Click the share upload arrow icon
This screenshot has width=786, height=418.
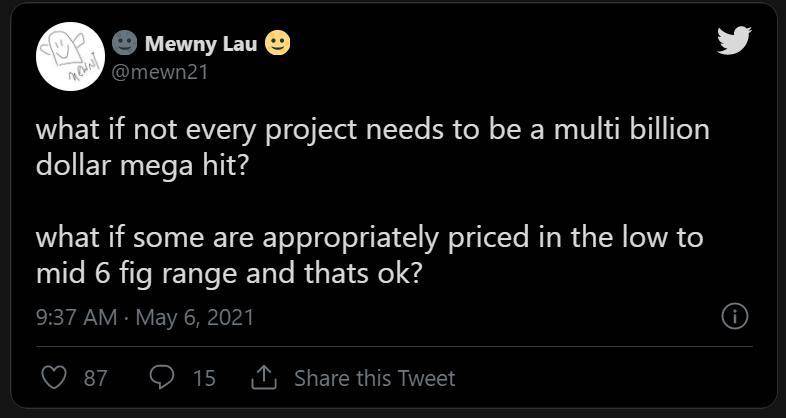pyautogui.click(x=263, y=377)
